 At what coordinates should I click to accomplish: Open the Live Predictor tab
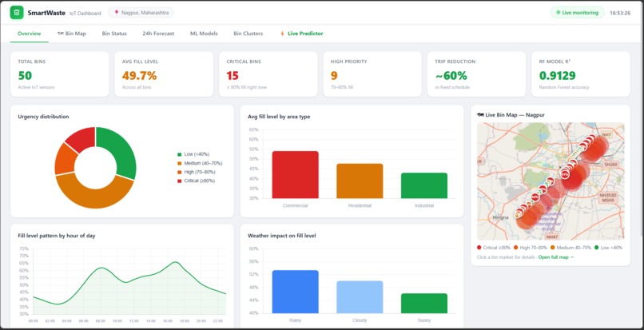pyautogui.click(x=301, y=34)
